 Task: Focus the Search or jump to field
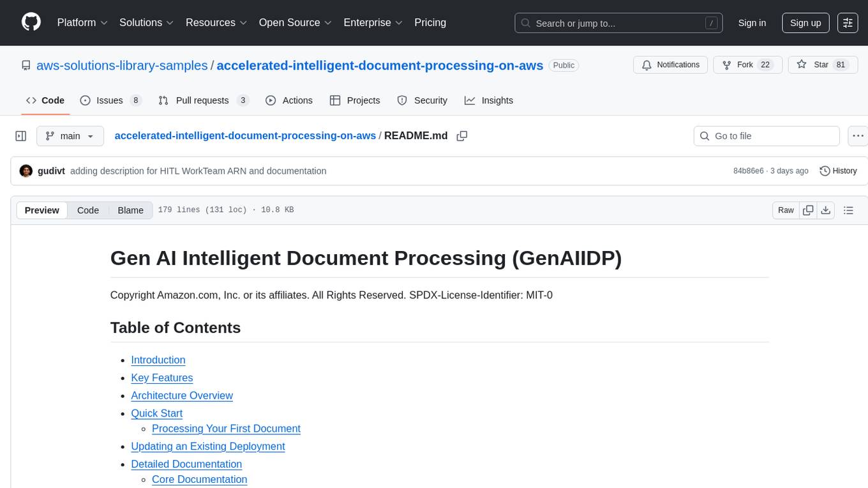618,22
